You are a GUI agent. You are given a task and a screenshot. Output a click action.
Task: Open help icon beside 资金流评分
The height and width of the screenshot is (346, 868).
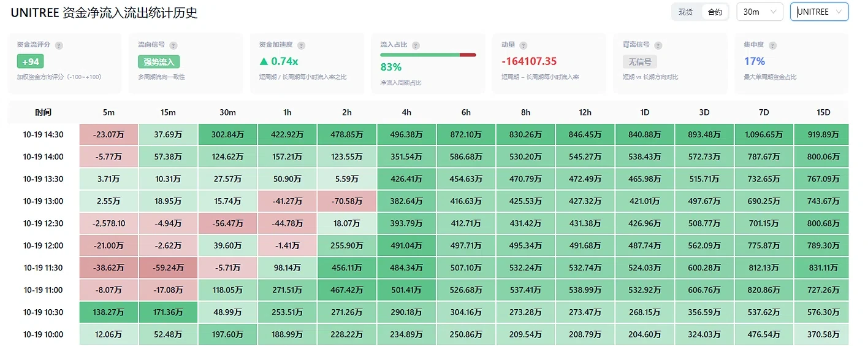59,45
